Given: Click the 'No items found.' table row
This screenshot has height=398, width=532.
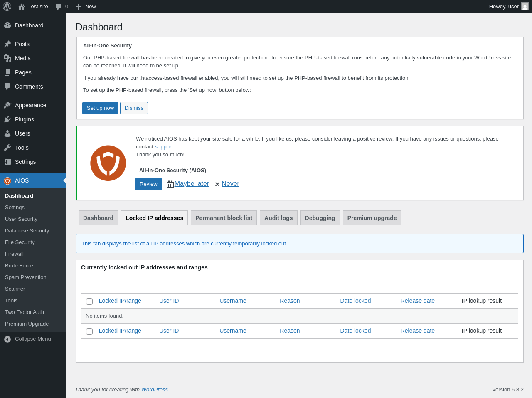Looking at the screenshot, I should (300, 316).
